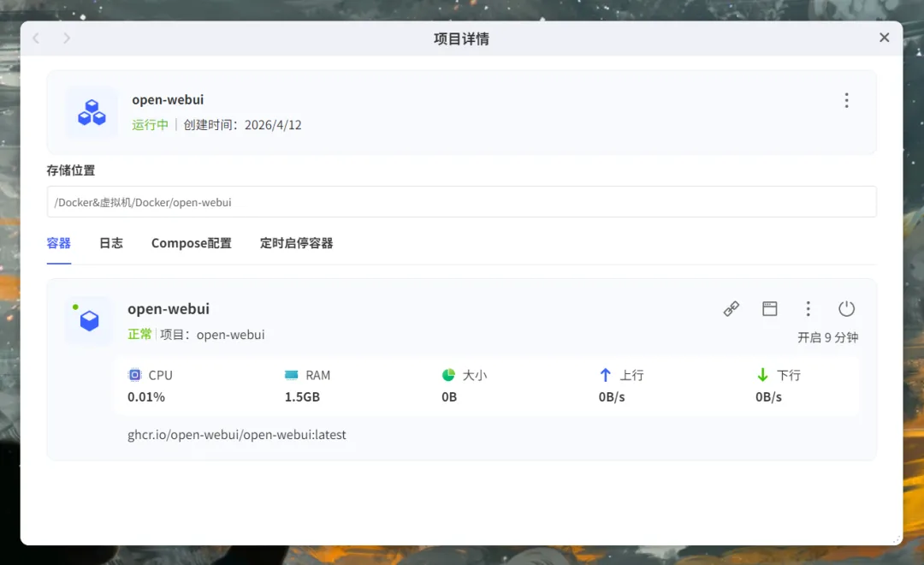
Task: Click the RAM memory icon
Action: click(x=292, y=374)
